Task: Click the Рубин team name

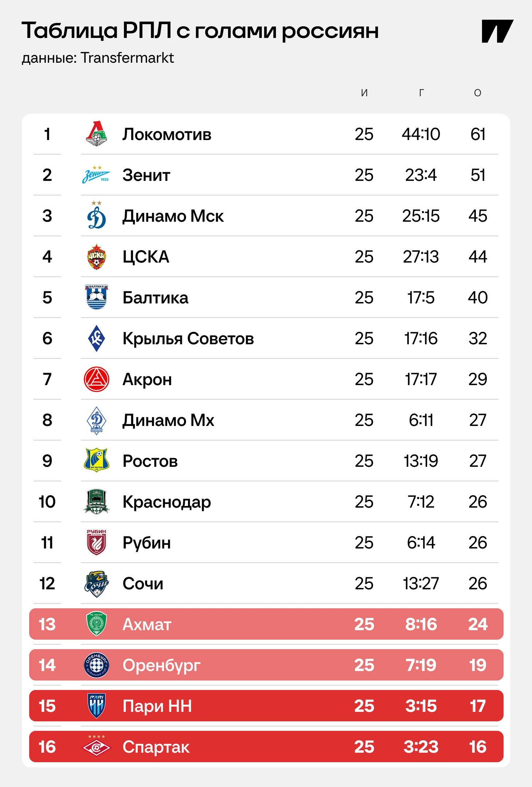Action: coord(147,543)
